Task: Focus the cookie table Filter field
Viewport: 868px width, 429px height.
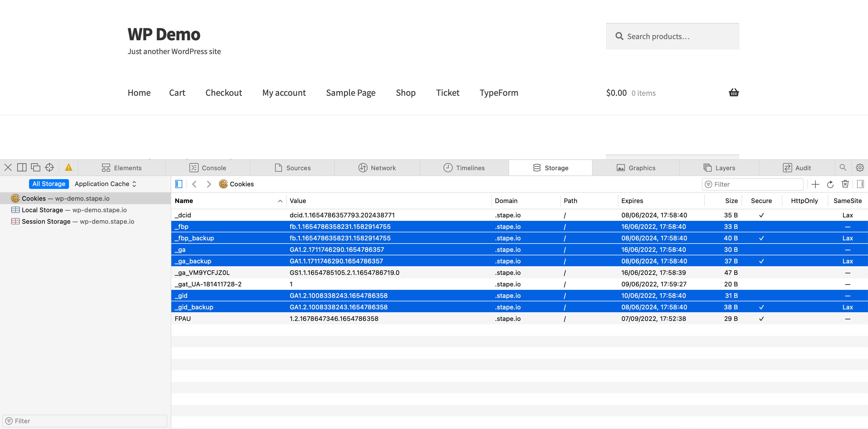Action: (753, 184)
